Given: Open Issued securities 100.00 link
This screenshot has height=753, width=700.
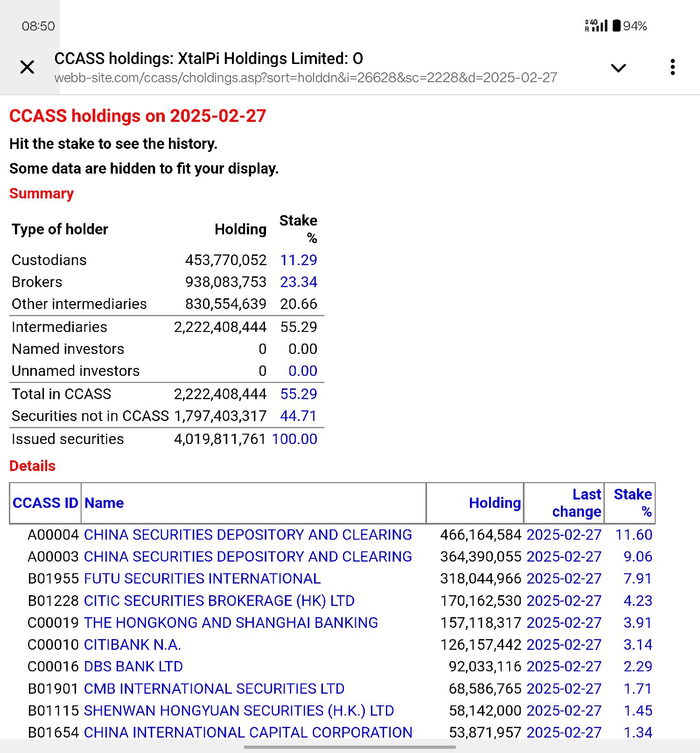Looking at the screenshot, I should click(x=294, y=439).
